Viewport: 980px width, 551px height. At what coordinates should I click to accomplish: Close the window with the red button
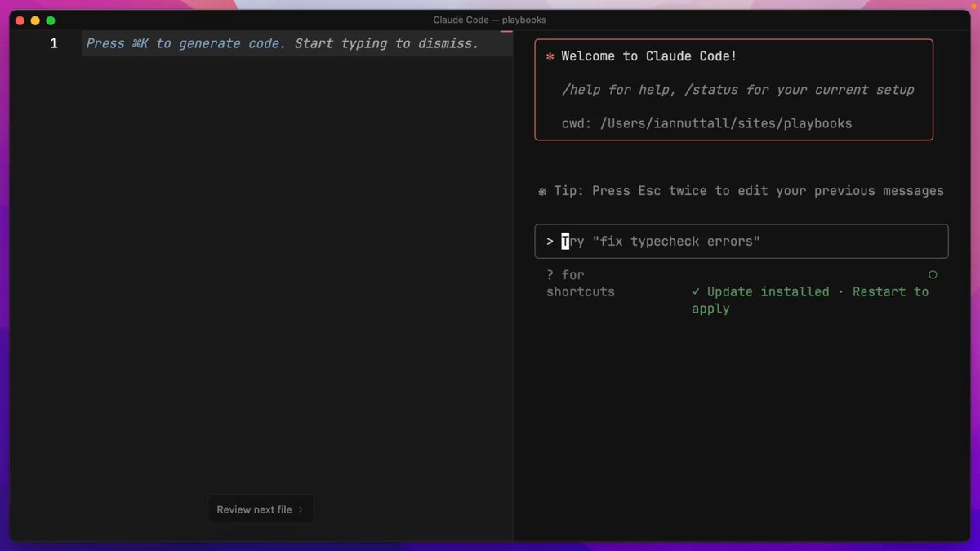(20, 20)
